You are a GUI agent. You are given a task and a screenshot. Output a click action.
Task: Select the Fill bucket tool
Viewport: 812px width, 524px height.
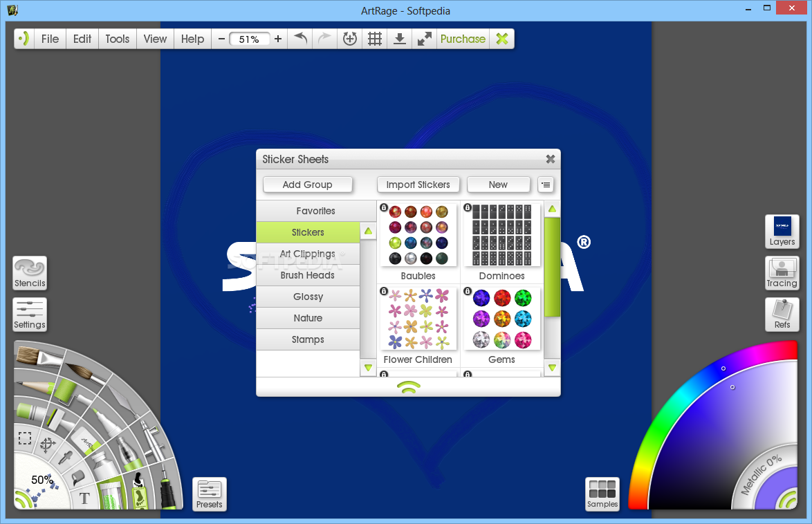point(77,477)
